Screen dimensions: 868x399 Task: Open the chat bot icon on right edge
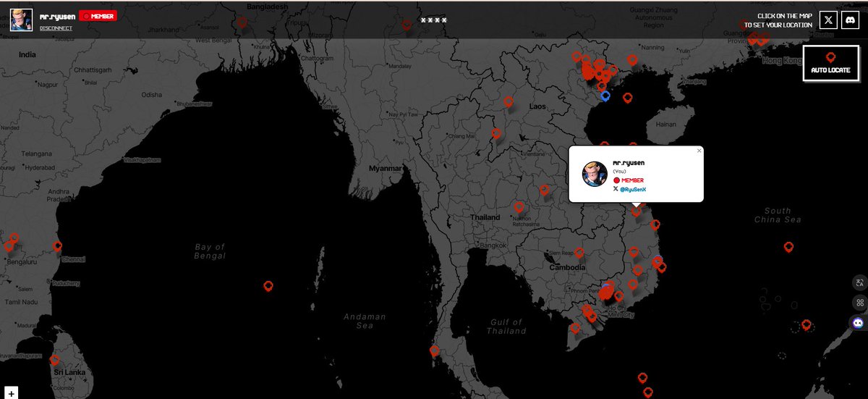click(x=859, y=323)
